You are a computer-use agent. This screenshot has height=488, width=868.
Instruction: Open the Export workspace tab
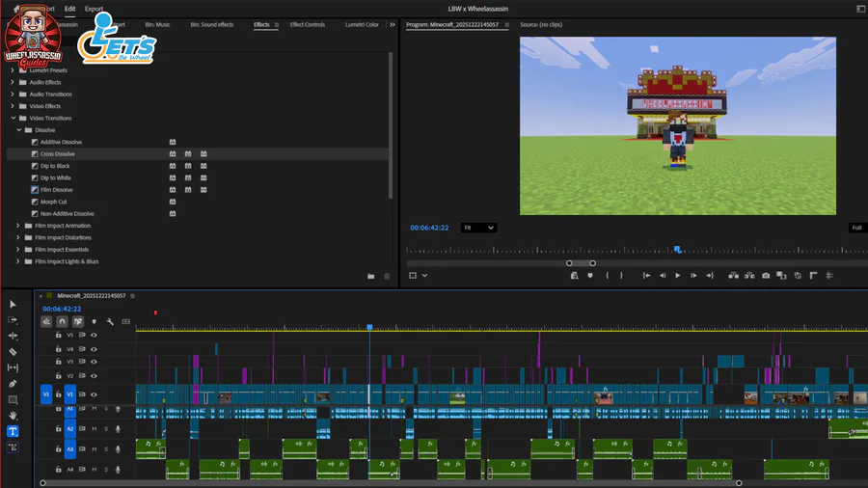click(x=94, y=9)
